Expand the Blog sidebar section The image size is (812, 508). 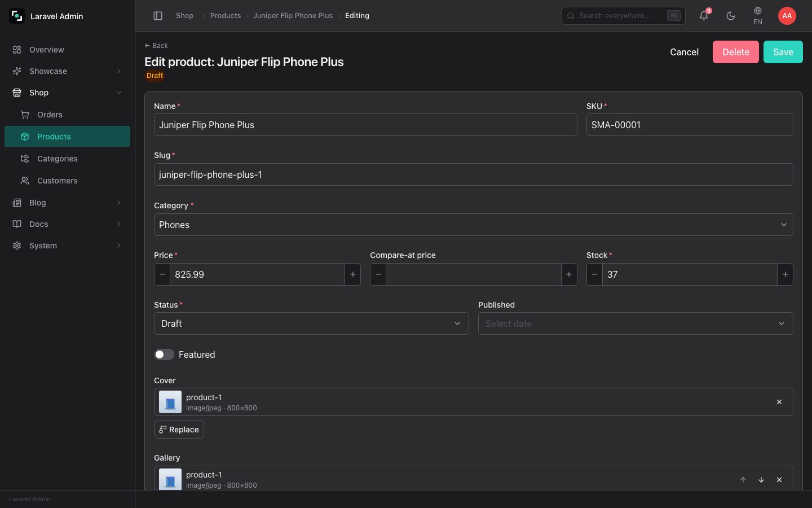[68, 203]
